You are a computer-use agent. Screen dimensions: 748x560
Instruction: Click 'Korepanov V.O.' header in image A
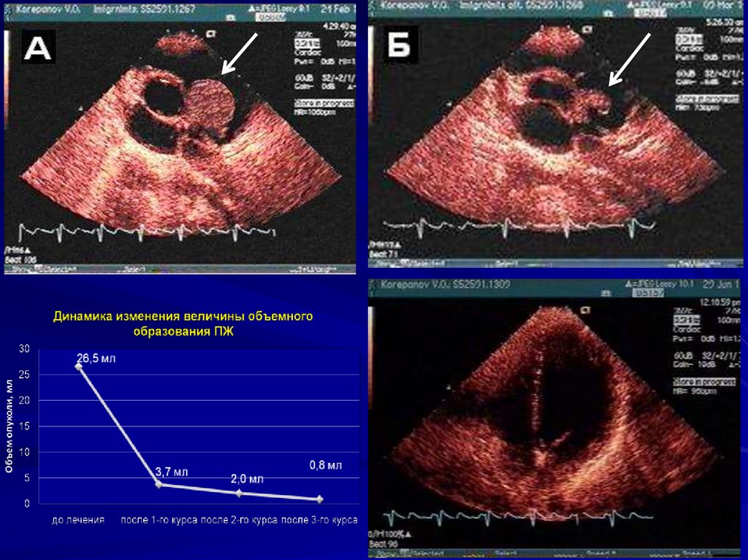click(47, 9)
